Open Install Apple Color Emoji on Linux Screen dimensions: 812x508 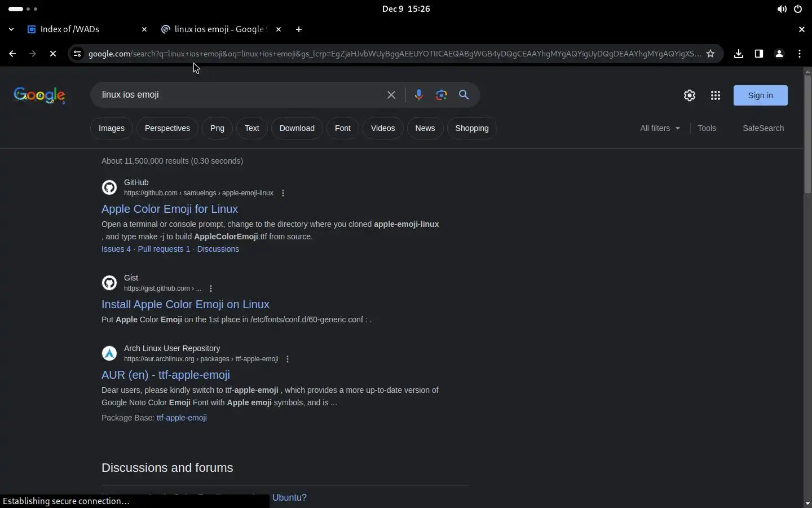click(186, 304)
